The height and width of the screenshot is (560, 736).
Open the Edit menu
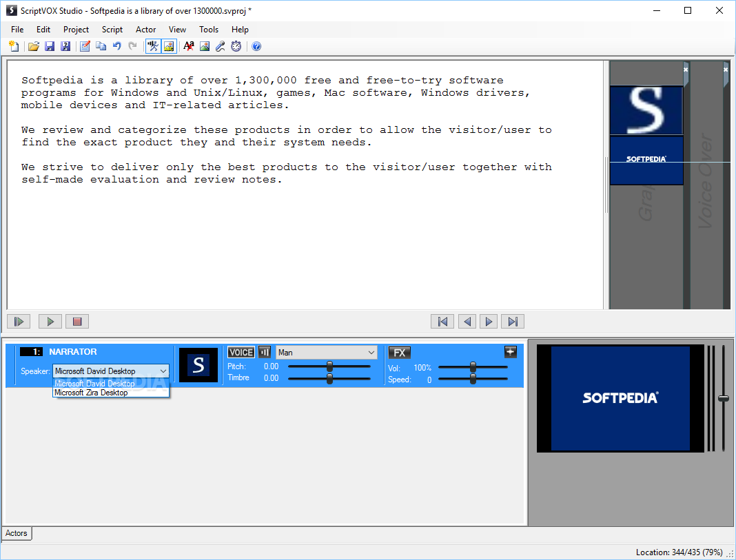point(43,30)
